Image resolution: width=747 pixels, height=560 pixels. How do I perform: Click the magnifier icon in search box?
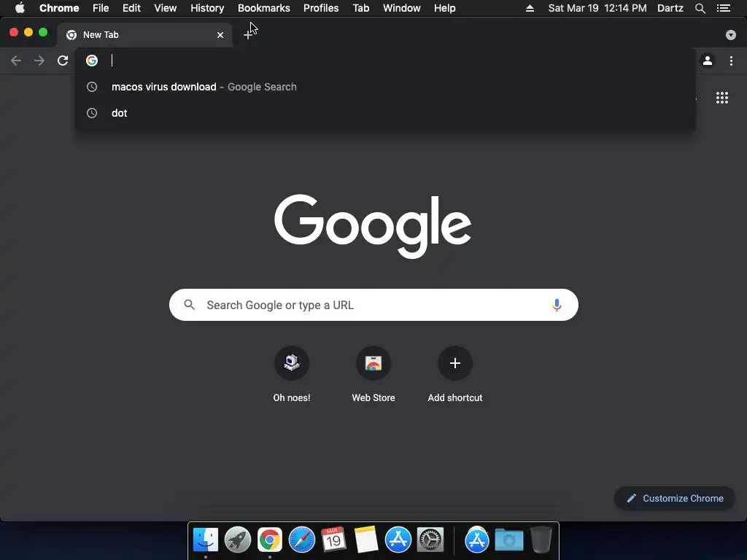189,305
